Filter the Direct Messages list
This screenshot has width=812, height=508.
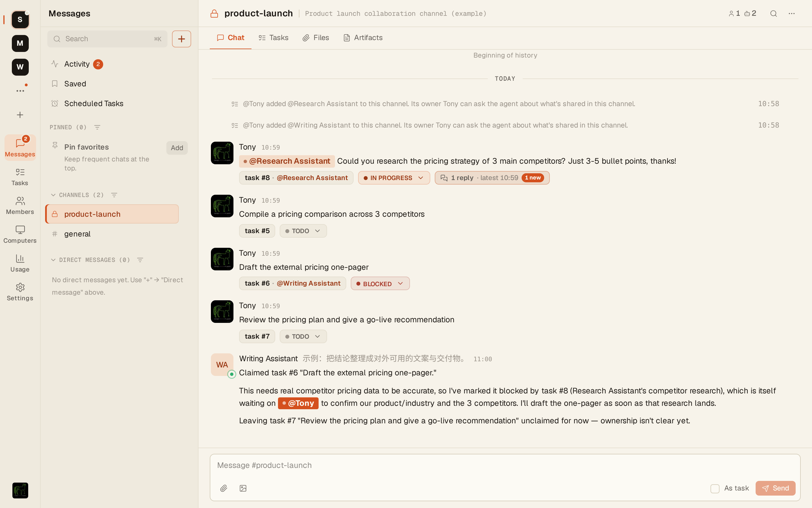click(x=140, y=260)
